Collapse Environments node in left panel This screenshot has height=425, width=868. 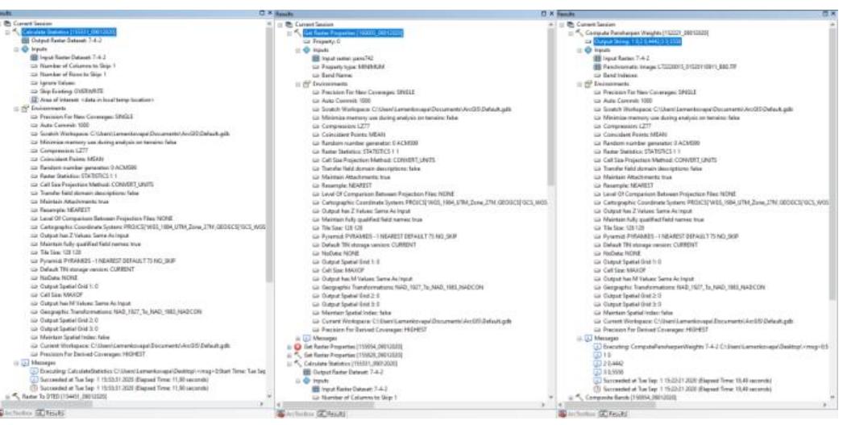(15, 109)
